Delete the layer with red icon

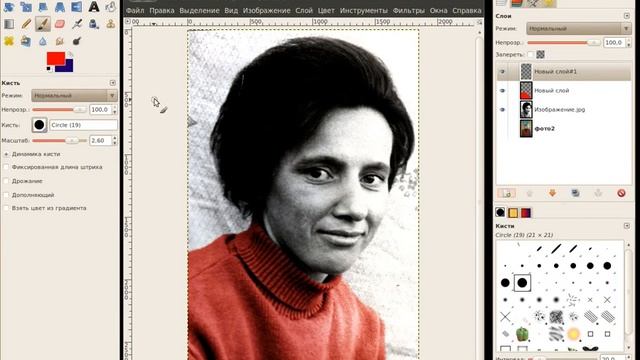tap(621, 193)
